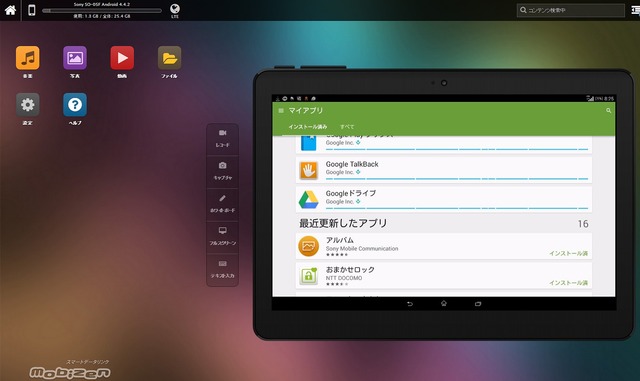Tap the tablet status bar clock
The height and width of the screenshot is (381, 640).
click(609, 98)
